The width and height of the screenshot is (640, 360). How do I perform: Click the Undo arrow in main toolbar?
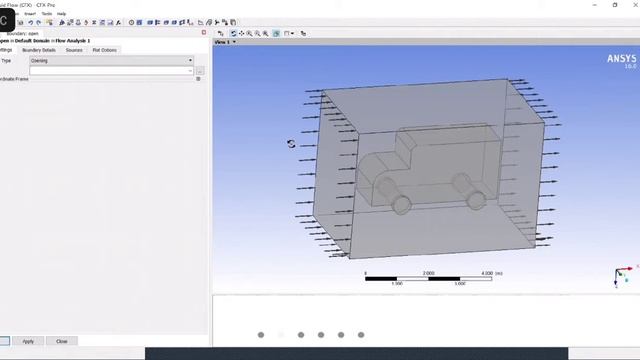coord(31,23)
